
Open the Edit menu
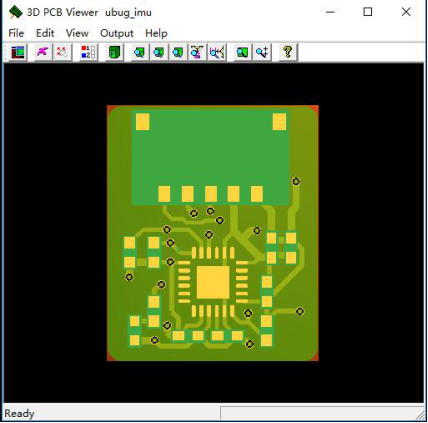(45, 33)
